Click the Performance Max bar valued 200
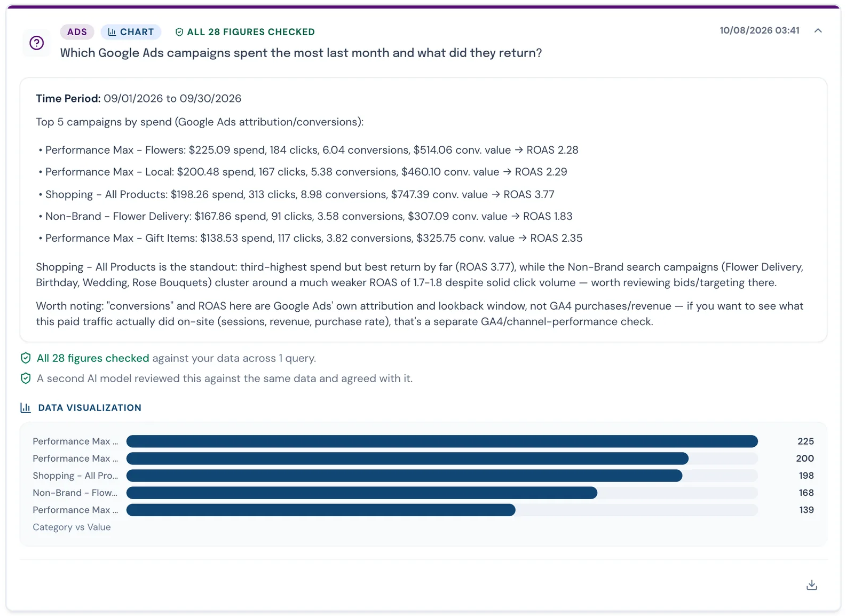This screenshot has width=854, height=616. [x=407, y=459]
